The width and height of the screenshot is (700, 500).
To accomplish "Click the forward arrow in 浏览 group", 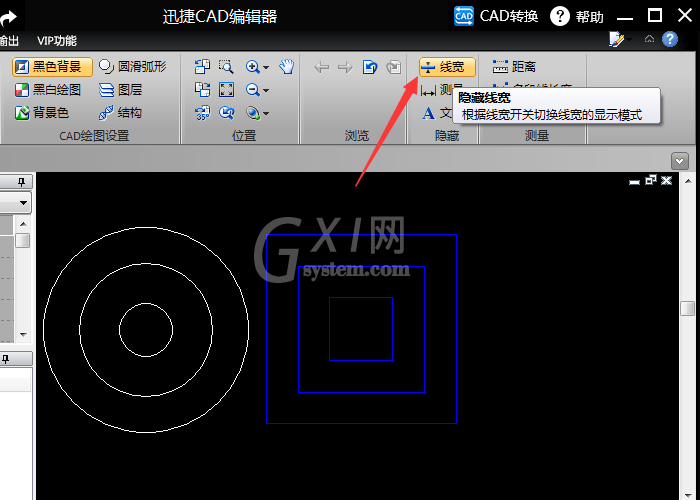I will coord(345,67).
